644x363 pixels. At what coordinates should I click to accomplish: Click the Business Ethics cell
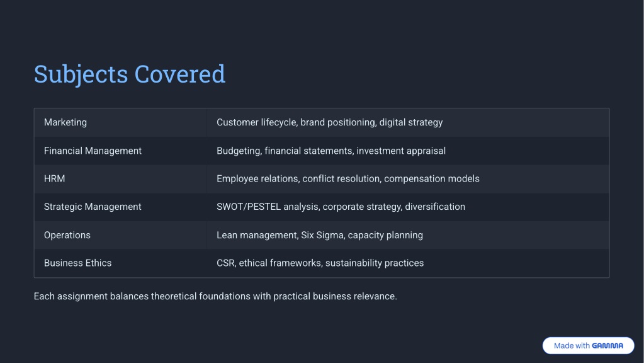120,263
